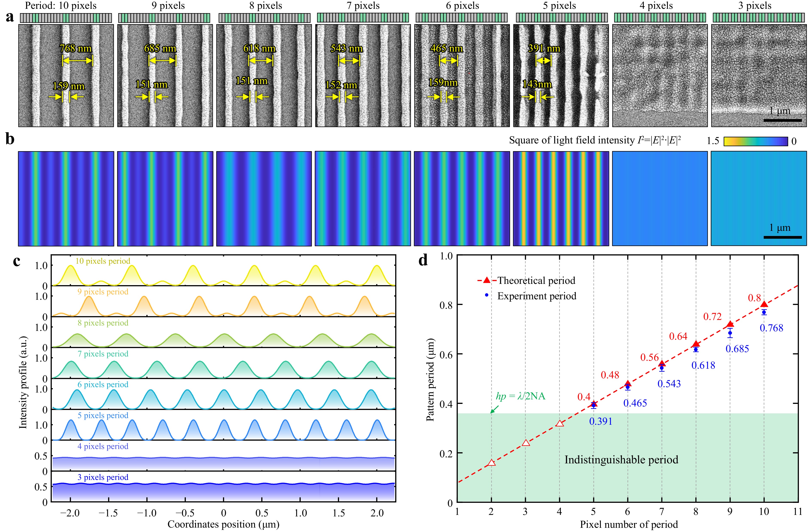Click the 'Square of light field intensity' title
The height and width of the screenshot is (531, 812).
(x=595, y=140)
